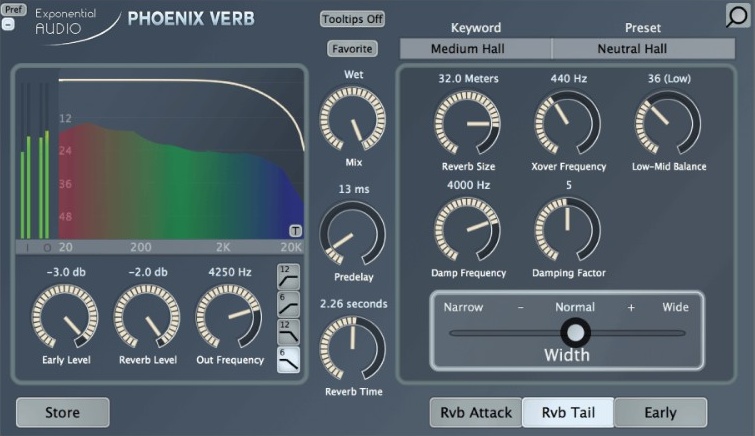Select the 6 dB low-cut filter slope
This screenshot has width=755, height=436.
(x=288, y=304)
